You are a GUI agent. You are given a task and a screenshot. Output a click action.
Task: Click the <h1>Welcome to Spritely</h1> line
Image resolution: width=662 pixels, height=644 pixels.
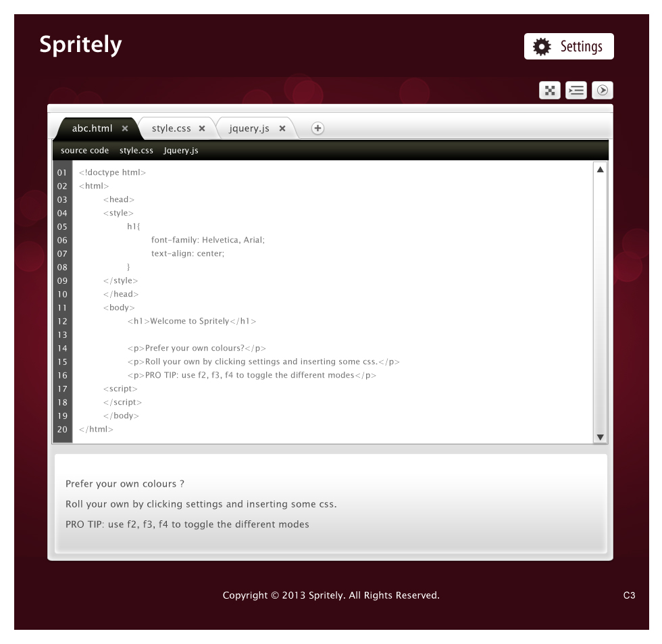point(192,322)
